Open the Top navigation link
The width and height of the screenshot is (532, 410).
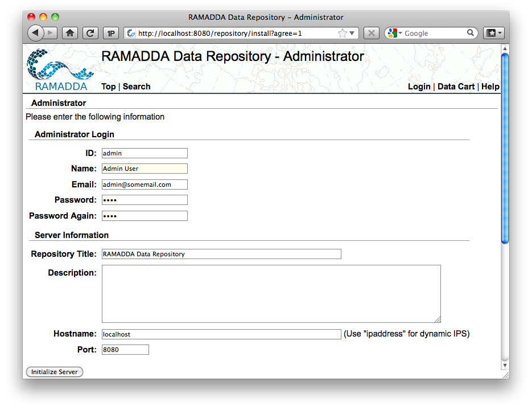point(109,87)
